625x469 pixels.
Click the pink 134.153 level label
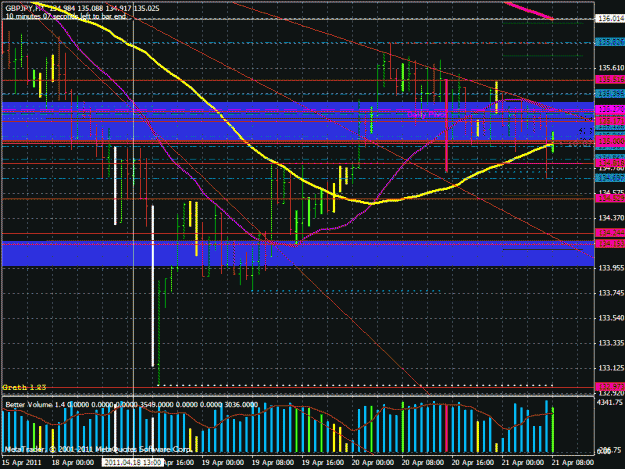click(610, 243)
